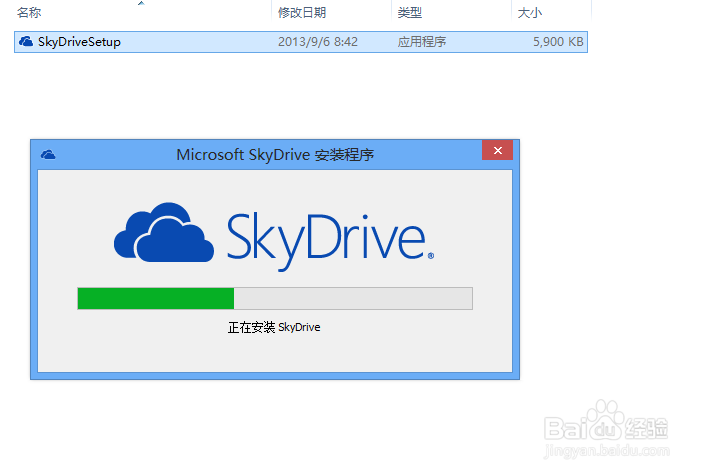Click the 2013/9/6 8:42 date cell
Image resolution: width=710 pixels, height=476 pixels.
coord(318,42)
